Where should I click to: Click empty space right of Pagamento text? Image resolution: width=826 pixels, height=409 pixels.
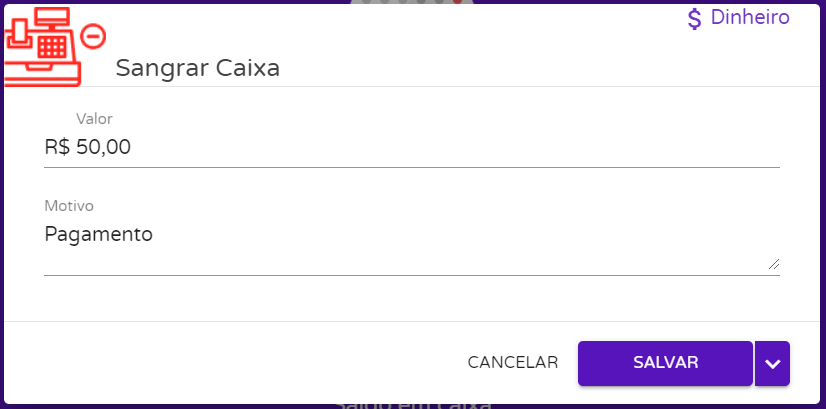450,235
